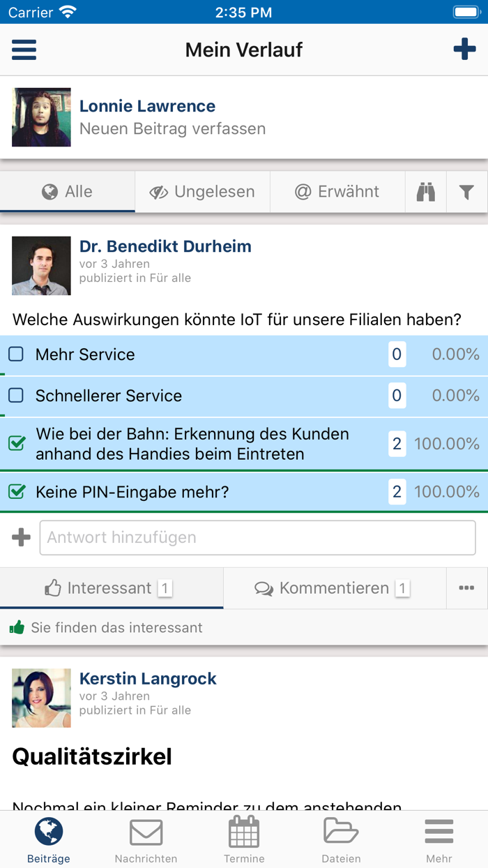Check the Mehr Service poll option
The width and height of the screenshot is (488, 868).
click(16, 354)
